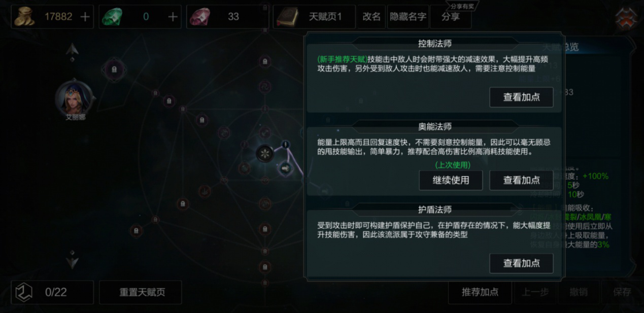The width and height of the screenshot is (644, 313).
Task: Open the 分享 share menu
Action: point(451,17)
